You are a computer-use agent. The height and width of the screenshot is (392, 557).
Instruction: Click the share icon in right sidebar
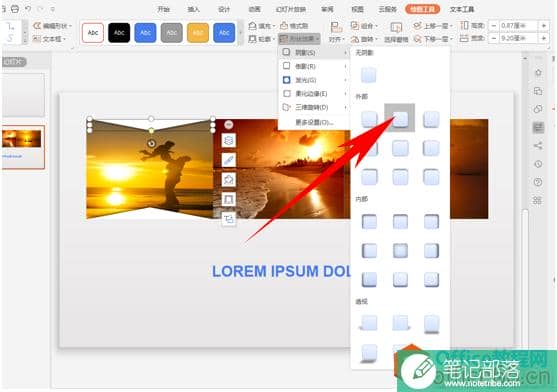click(x=538, y=145)
